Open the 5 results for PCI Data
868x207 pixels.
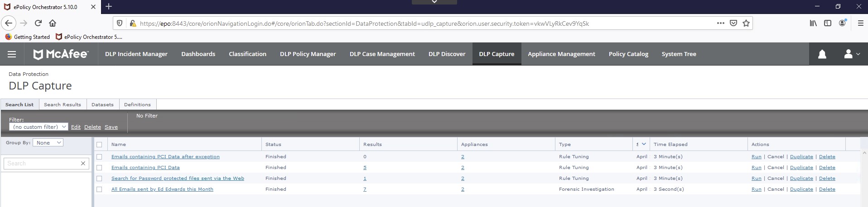point(365,168)
